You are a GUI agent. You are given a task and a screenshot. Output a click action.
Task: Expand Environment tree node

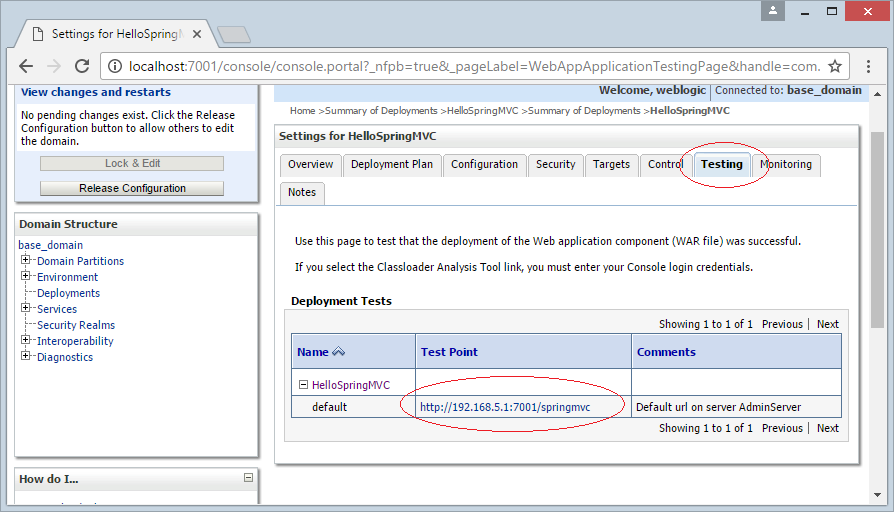pos(25,276)
